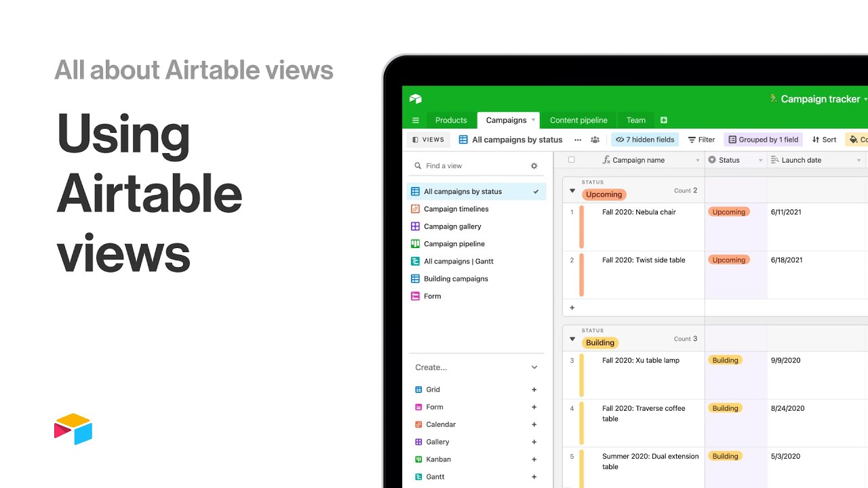Viewport: 868px width, 488px height.
Task: Tick the select-all rows checkbox in header
Action: click(572, 160)
